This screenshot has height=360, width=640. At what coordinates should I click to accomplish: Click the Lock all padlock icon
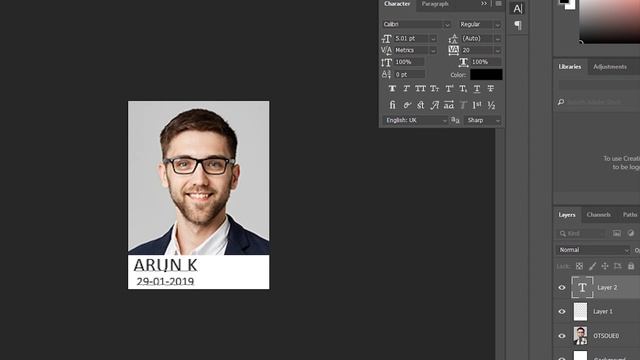coord(631,266)
